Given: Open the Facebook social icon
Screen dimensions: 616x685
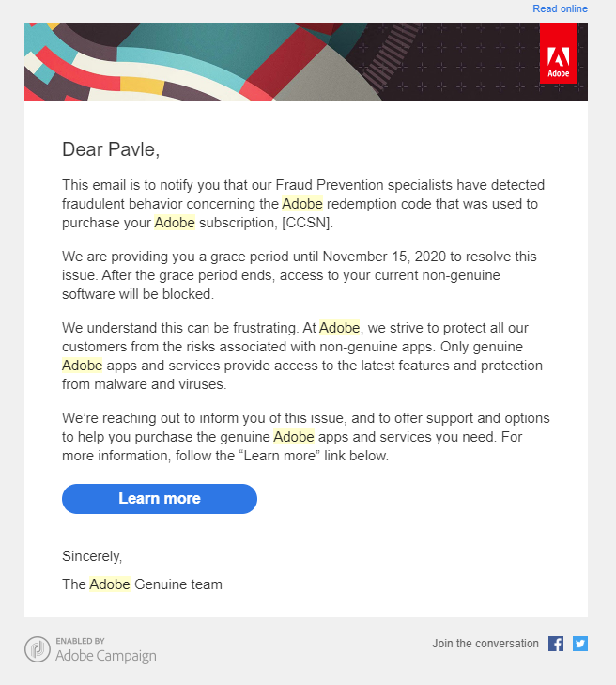Looking at the screenshot, I should (x=556, y=644).
